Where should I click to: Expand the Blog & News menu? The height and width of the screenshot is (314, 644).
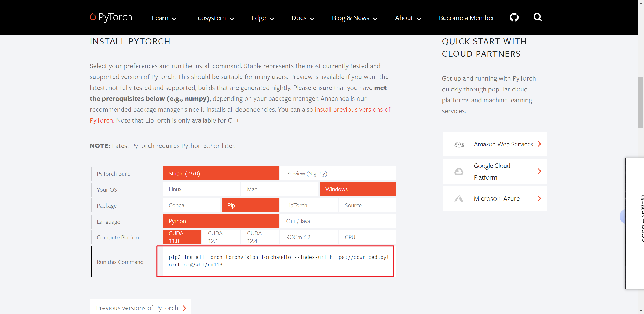click(355, 18)
